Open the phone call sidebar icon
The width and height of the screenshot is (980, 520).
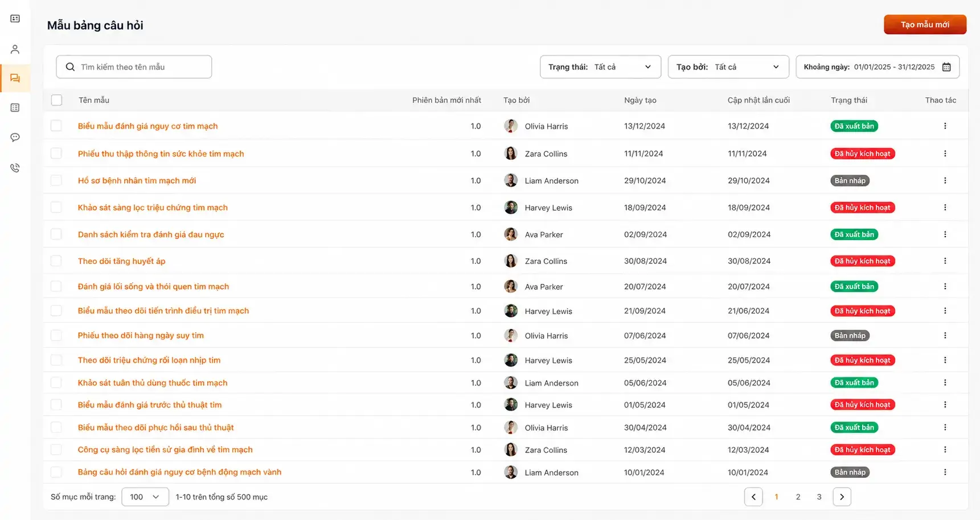[x=15, y=168]
